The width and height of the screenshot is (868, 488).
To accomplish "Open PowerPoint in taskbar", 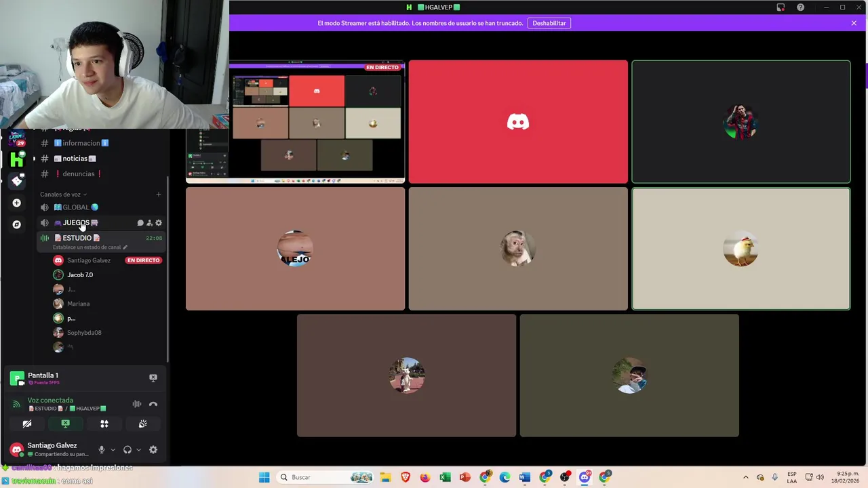I will click(465, 477).
